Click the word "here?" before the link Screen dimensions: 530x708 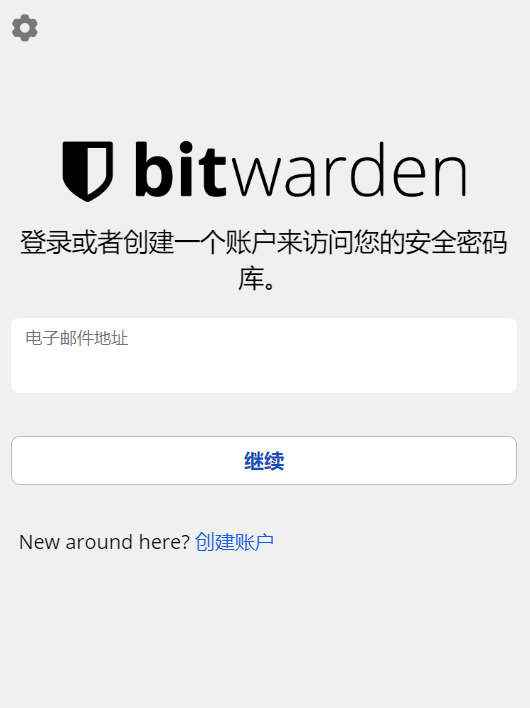164,542
